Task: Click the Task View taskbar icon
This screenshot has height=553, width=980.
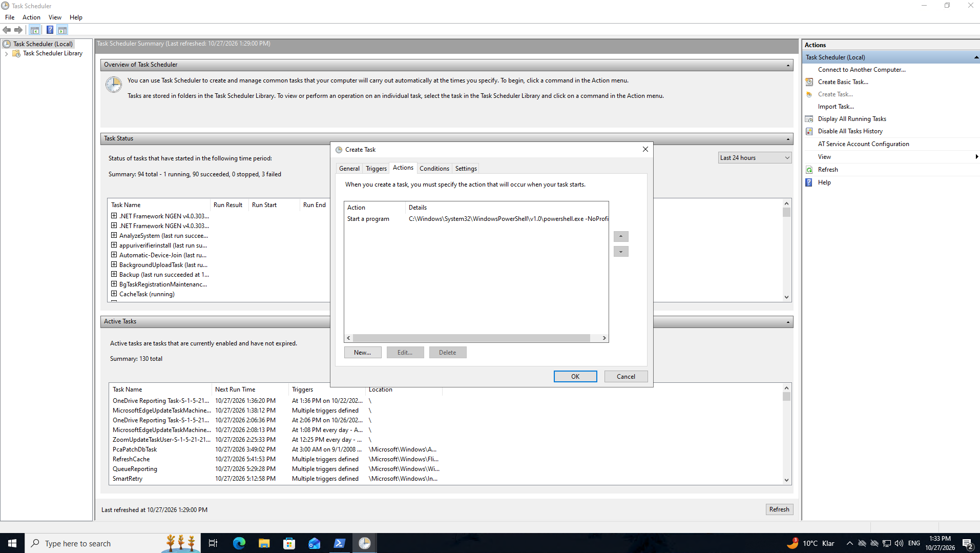Action: [x=213, y=543]
